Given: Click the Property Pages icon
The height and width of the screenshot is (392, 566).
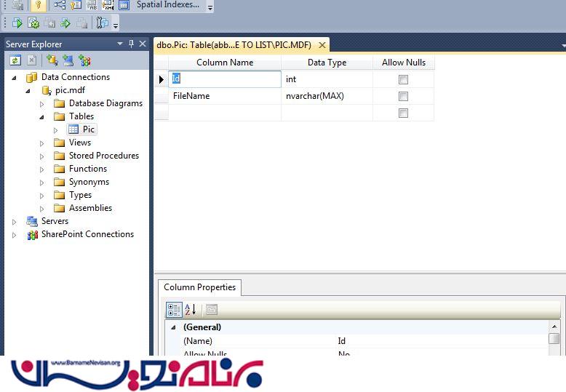Looking at the screenshot, I should [x=212, y=310].
